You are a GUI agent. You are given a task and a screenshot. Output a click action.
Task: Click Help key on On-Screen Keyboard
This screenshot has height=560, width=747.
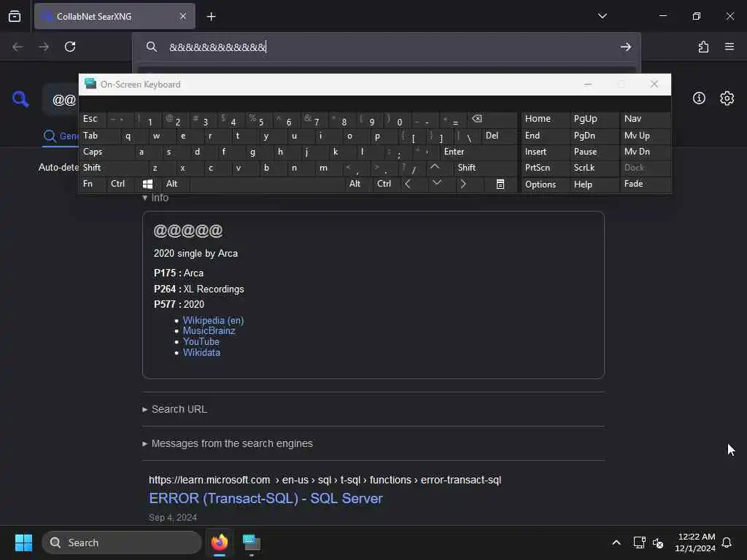coord(594,184)
